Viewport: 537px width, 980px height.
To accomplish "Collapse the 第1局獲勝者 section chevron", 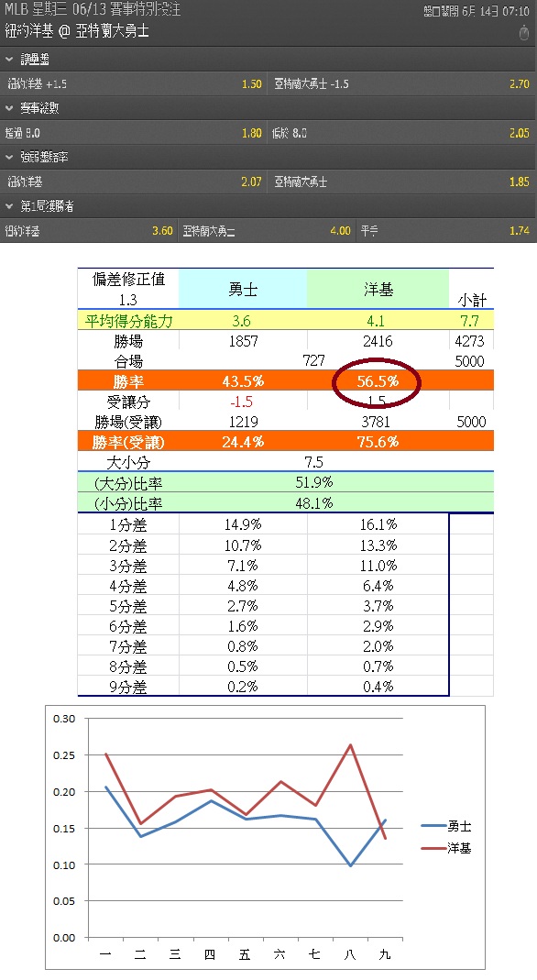I will click(9, 205).
